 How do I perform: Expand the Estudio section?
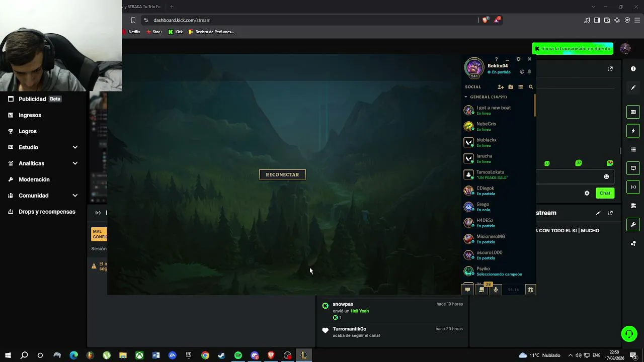tap(44, 147)
